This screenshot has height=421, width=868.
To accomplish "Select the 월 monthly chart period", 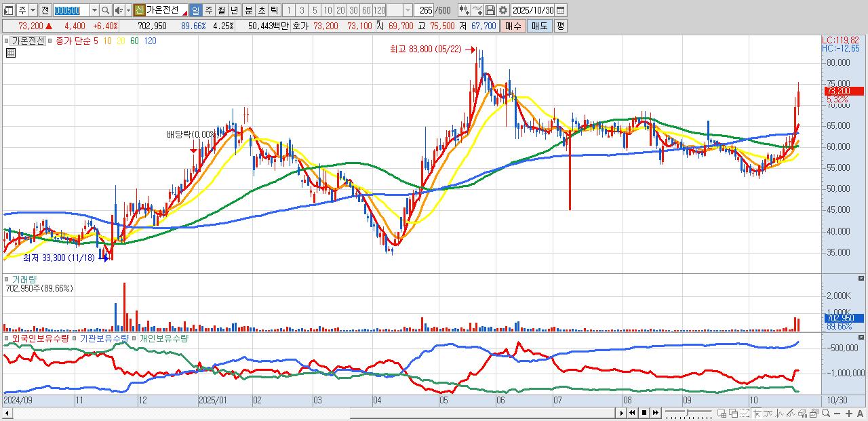I will tap(221, 10).
